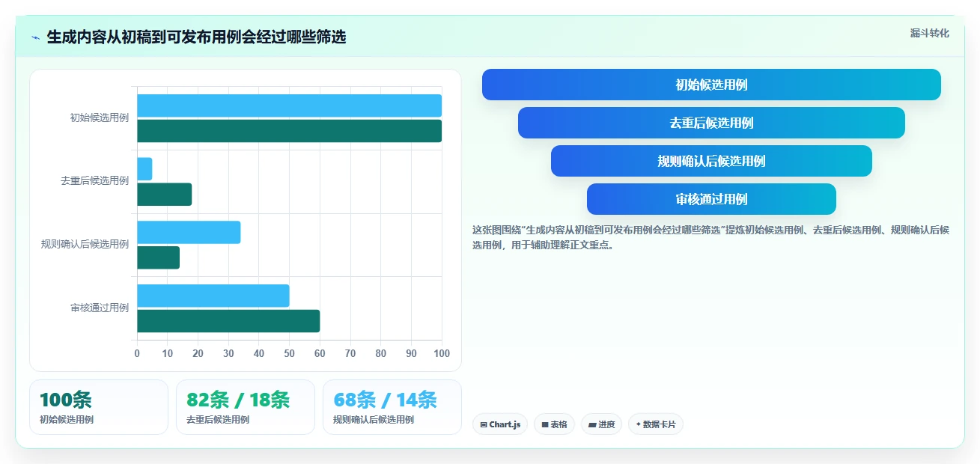Image resolution: width=980 pixels, height=464 pixels.
Task: Click the 去重后候选用例 funnel stage
Action: click(711, 123)
